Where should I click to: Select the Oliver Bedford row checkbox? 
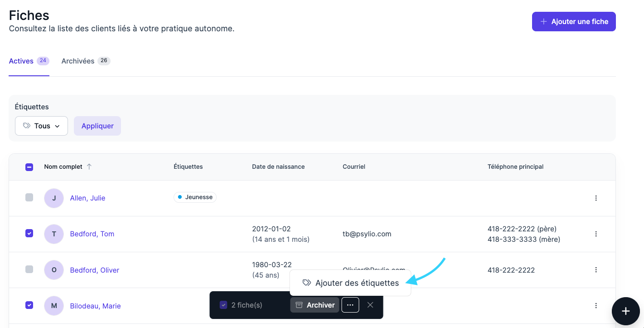pyautogui.click(x=29, y=269)
